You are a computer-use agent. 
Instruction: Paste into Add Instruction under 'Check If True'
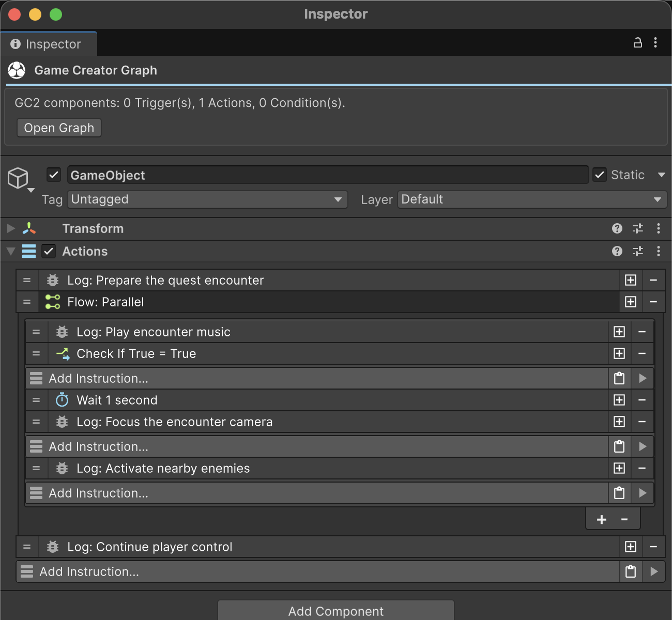[619, 378]
